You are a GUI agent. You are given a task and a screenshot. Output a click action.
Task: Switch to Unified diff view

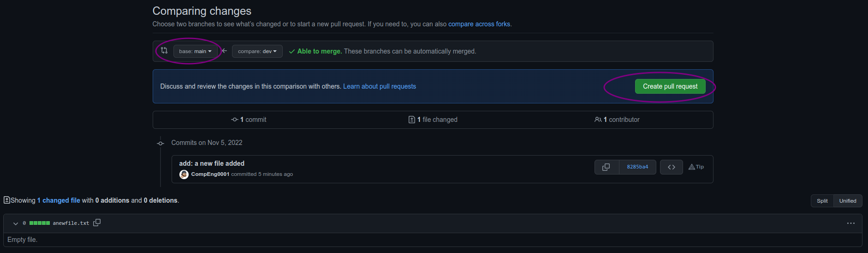pyautogui.click(x=847, y=201)
